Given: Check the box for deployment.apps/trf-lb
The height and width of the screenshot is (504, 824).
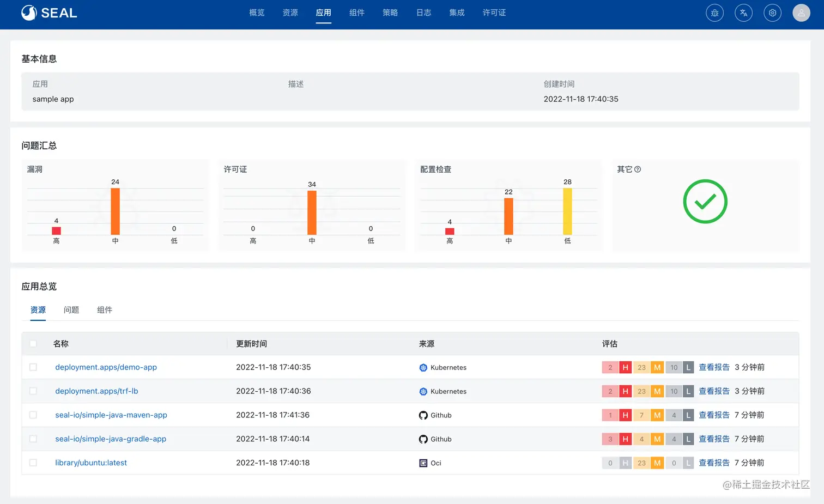Looking at the screenshot, I should pyautogui.click(x=33, y=391).
